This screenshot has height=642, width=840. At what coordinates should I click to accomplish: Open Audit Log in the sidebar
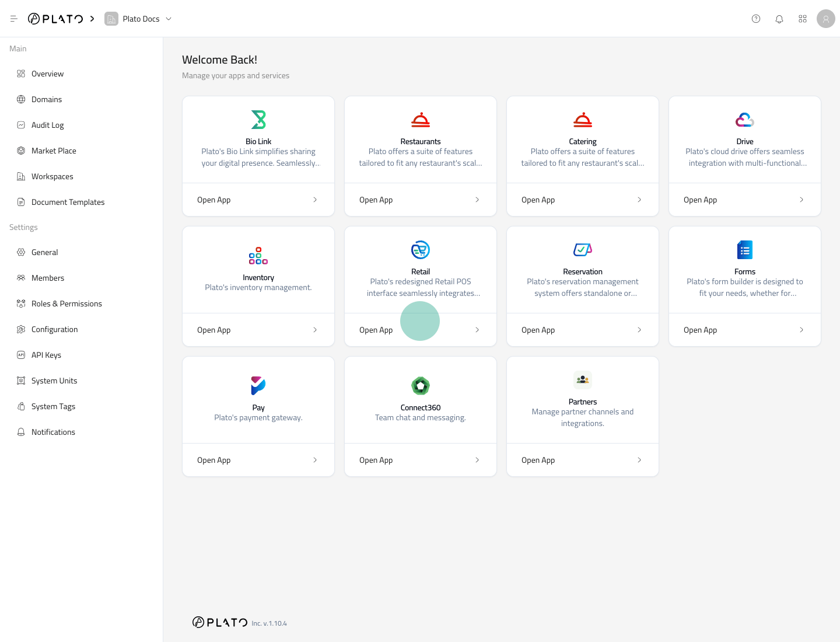[x=81, y=125]
